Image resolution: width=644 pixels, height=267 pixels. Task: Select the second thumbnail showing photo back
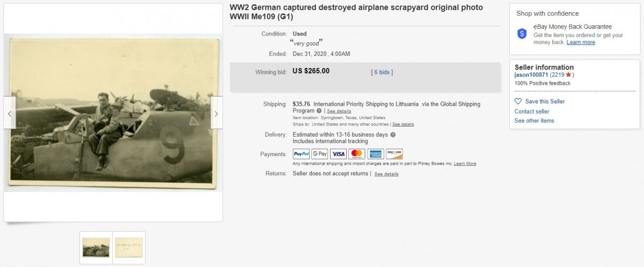tap(129, 247)
